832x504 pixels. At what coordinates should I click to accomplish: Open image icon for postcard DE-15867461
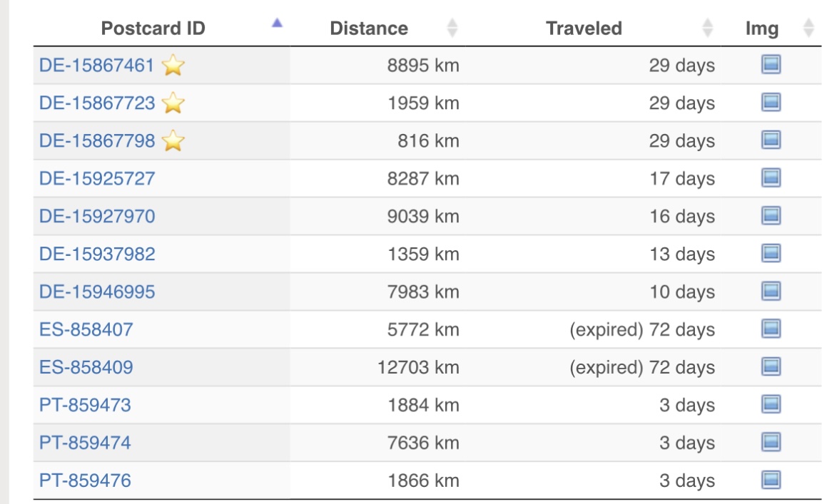771,66
